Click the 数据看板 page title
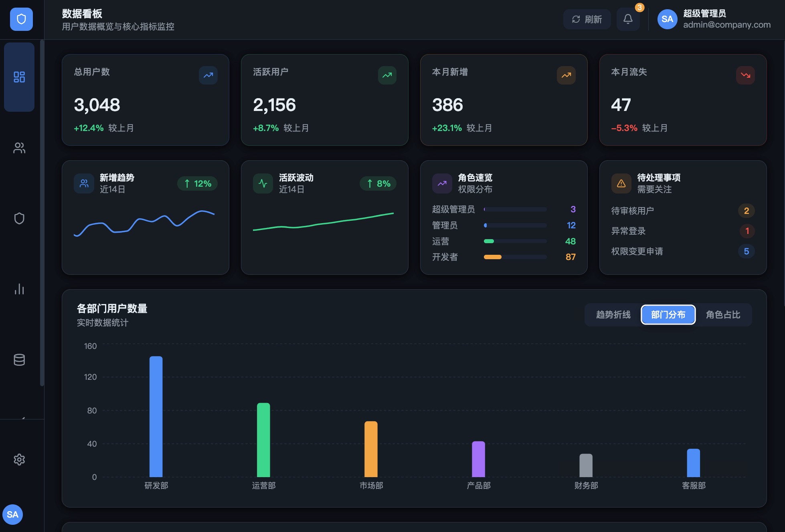 tap(82, 14)
